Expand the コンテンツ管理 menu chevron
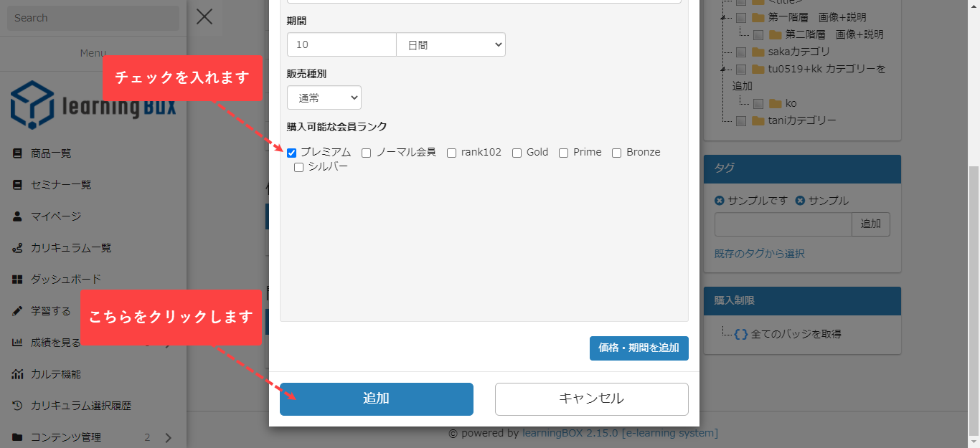 (x=169, y=437)
